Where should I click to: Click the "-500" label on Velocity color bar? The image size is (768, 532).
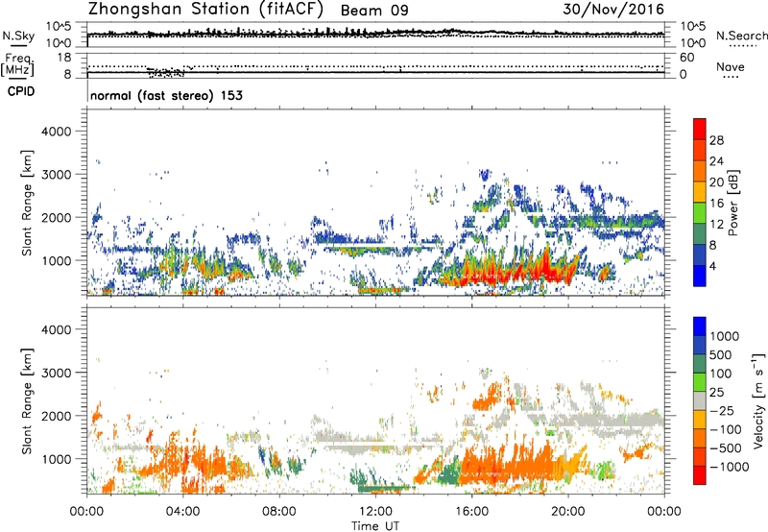pyautogui.click(x=727, y=448)
